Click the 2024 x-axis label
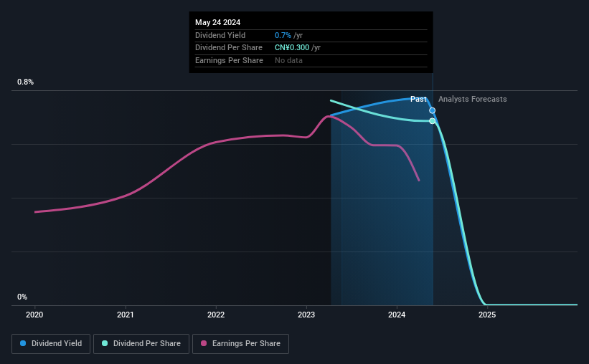 [x=397, y=315]
